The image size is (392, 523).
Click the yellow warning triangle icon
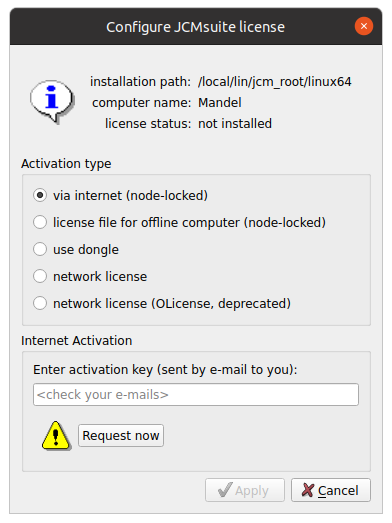(x=56, y=436)
